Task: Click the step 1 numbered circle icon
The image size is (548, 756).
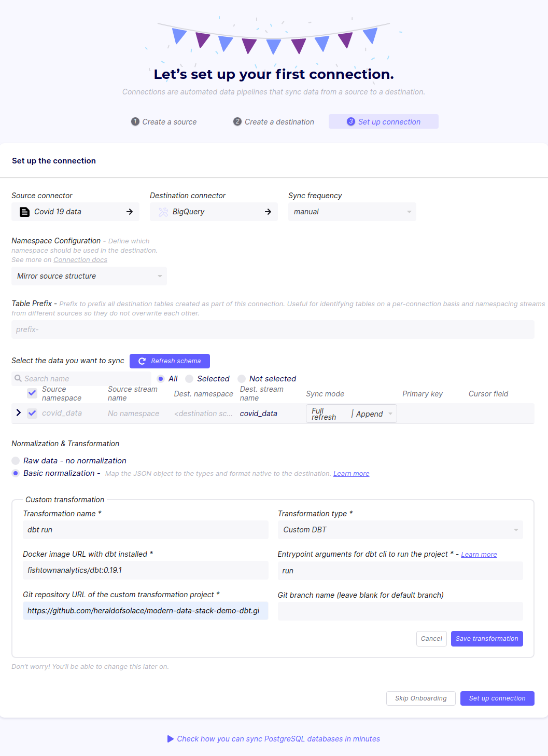Action: click(135, 121)
